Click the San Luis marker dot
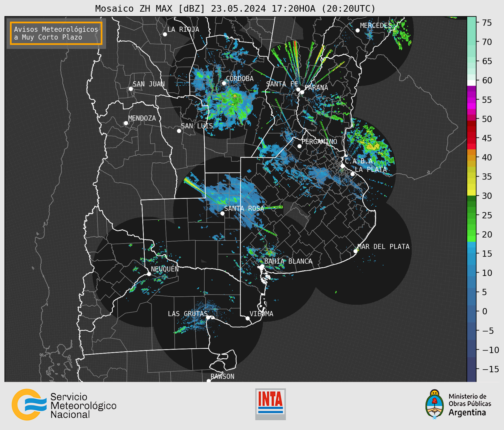 coord(179,131)
